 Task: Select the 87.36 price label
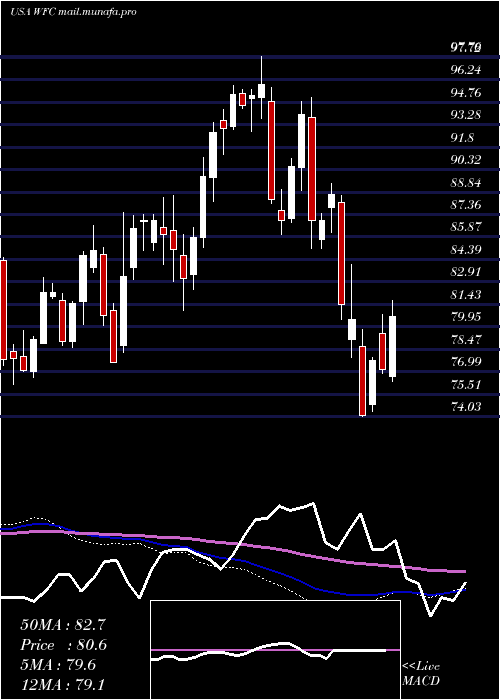466,205
